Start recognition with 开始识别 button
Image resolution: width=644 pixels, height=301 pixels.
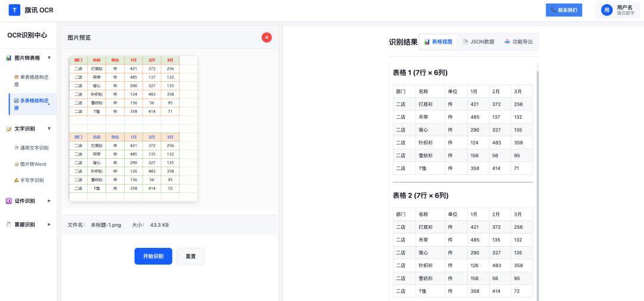coord(153,256)
